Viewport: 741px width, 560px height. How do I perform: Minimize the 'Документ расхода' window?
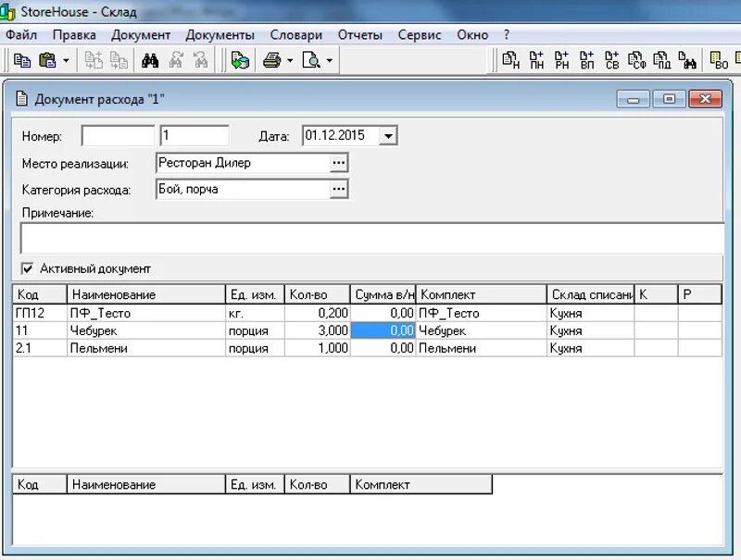pyautogui.click(x=634, y=99)
